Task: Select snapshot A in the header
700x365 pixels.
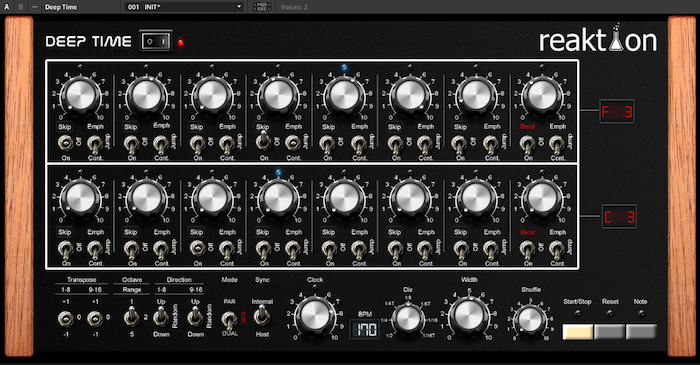Action: 6,7
